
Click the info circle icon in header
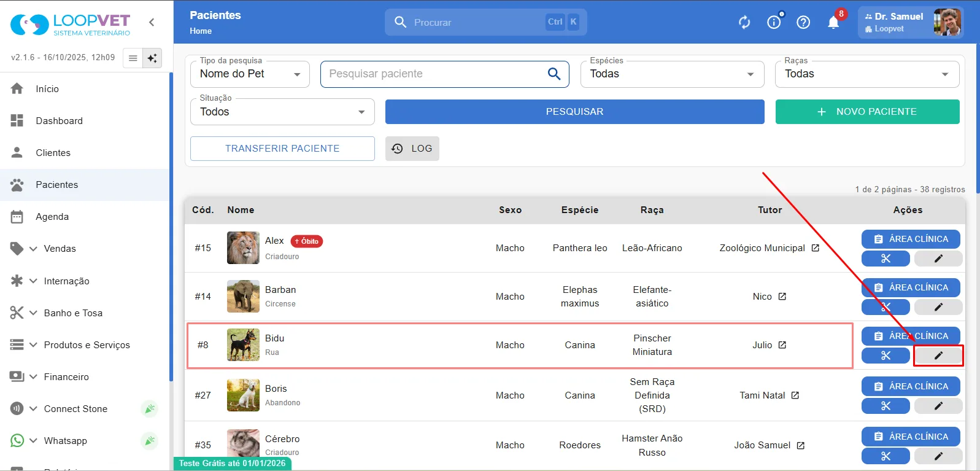pos(774,23)
